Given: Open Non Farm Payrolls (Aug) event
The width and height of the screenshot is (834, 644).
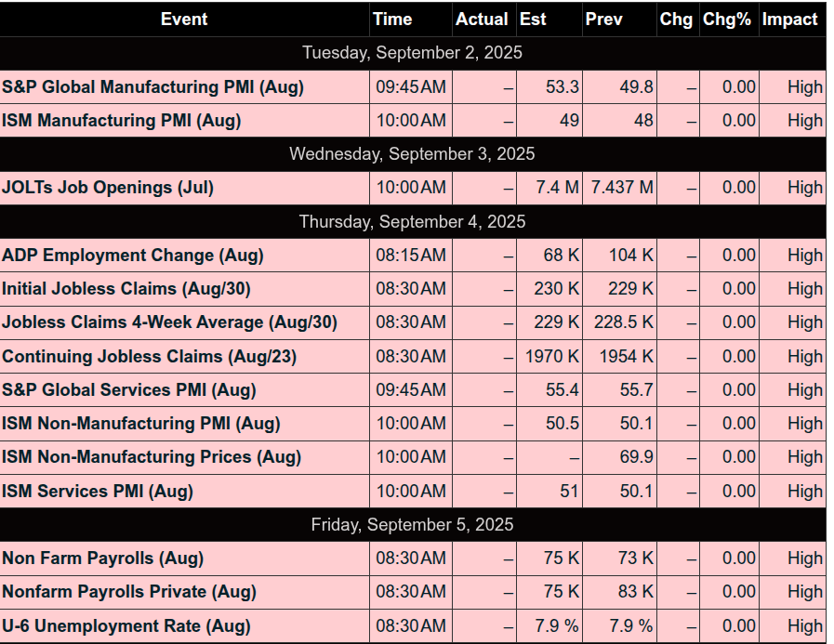Looking at the screenshot, I should pyautogui.click(x=102, y=558).
